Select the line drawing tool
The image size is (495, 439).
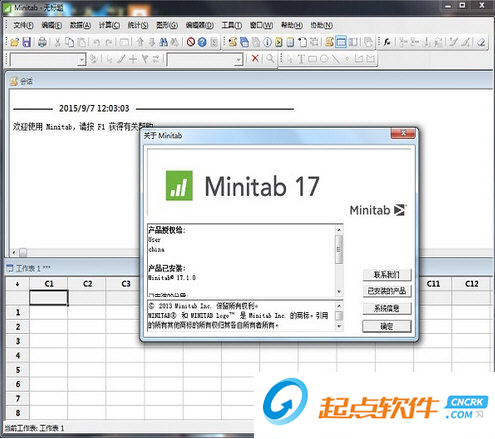coord(336,59)
